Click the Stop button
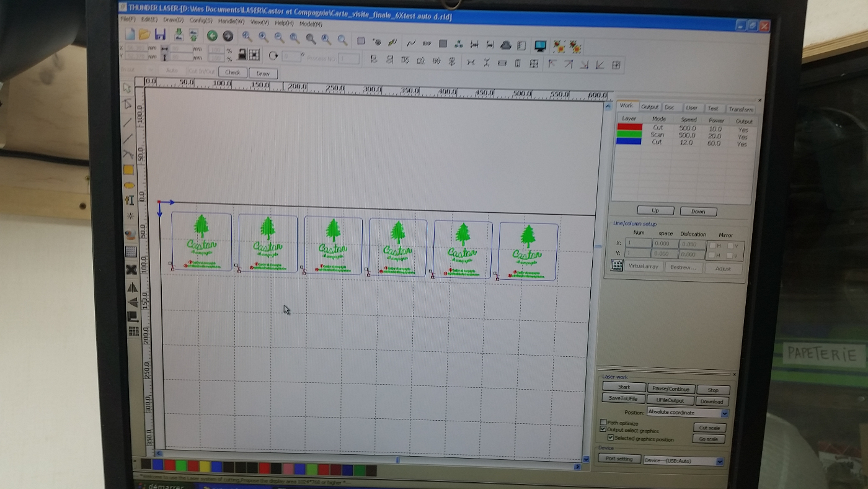The width and height of the screenshot is (868, 489). (x=713, y=390)
